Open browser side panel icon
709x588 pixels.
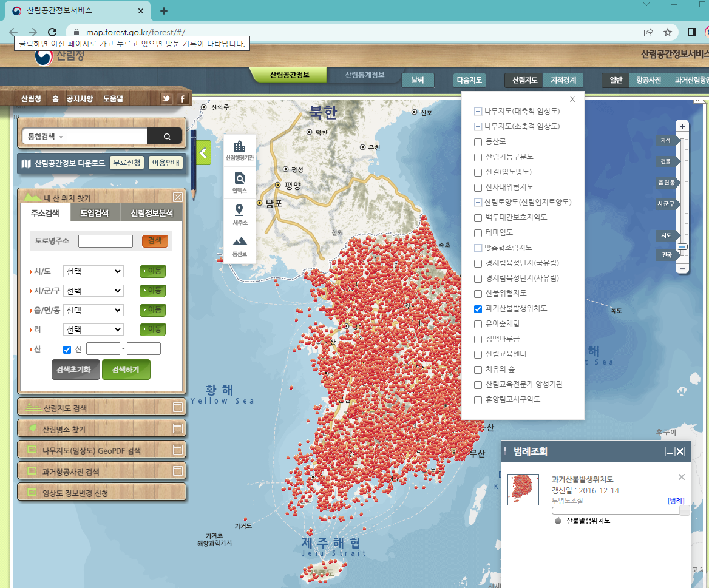[692, 32]
